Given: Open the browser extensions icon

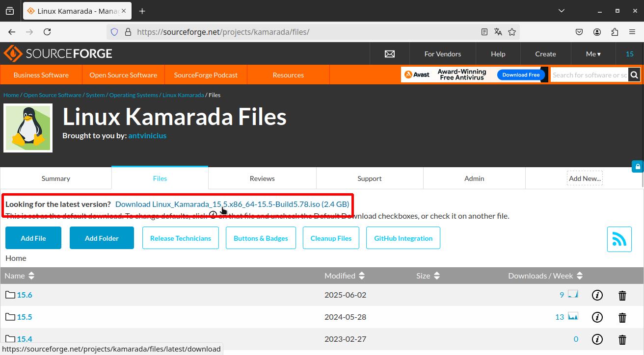Looking at the screenshot, I should tap(615, 32).
